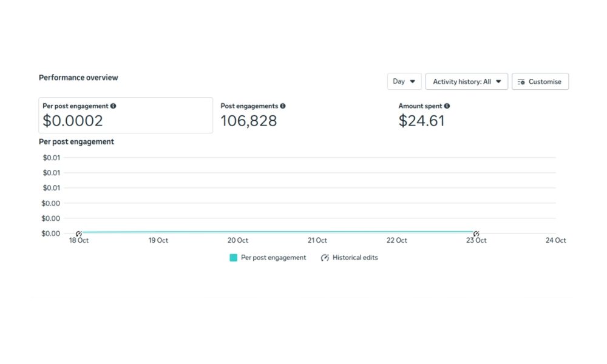Click info icon next to Post engagements
Viewport: 607px width, 364px height.
tap(283, 106)
